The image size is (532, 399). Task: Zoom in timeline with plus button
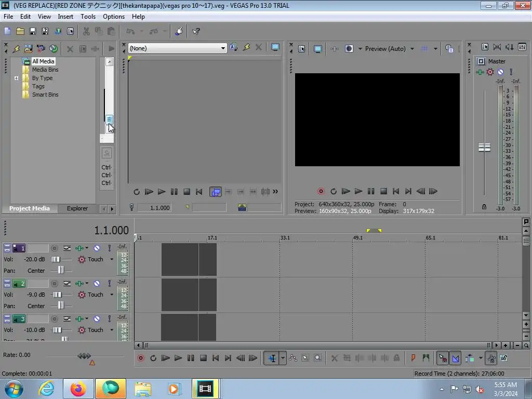tap(506, 345)
